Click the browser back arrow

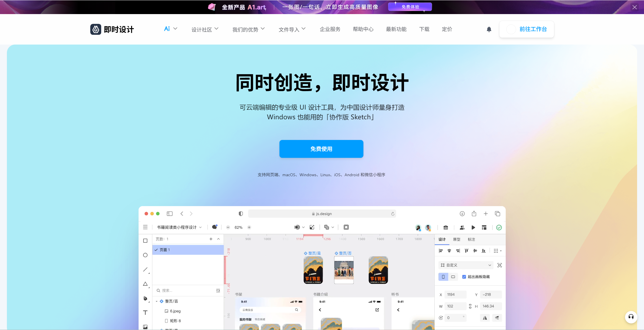(182, 214)
